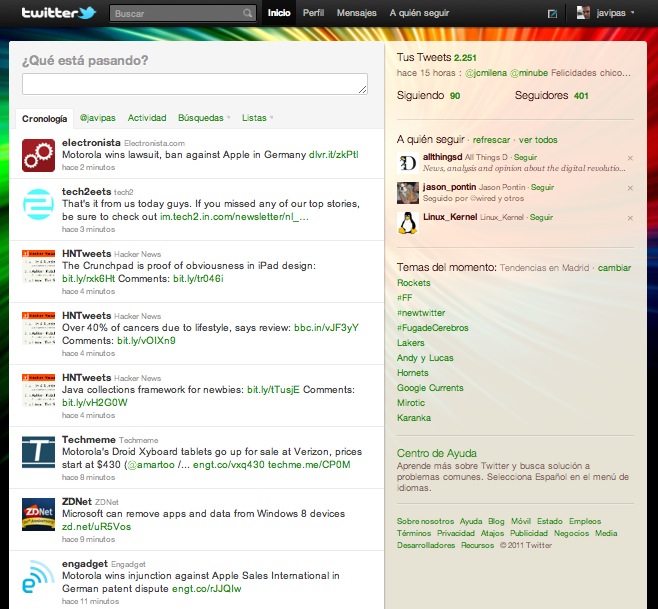Click cambiar trends location link
Image resolution: width=658 pixels, height=609 pixels.
click(614, 268)
